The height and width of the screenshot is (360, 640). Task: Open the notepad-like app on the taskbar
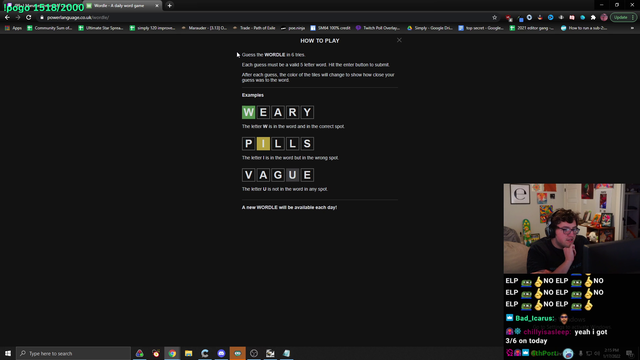[287, 353]
